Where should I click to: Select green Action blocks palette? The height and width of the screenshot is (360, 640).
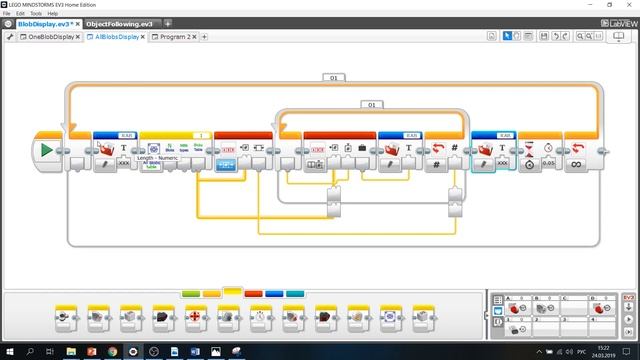191,293
